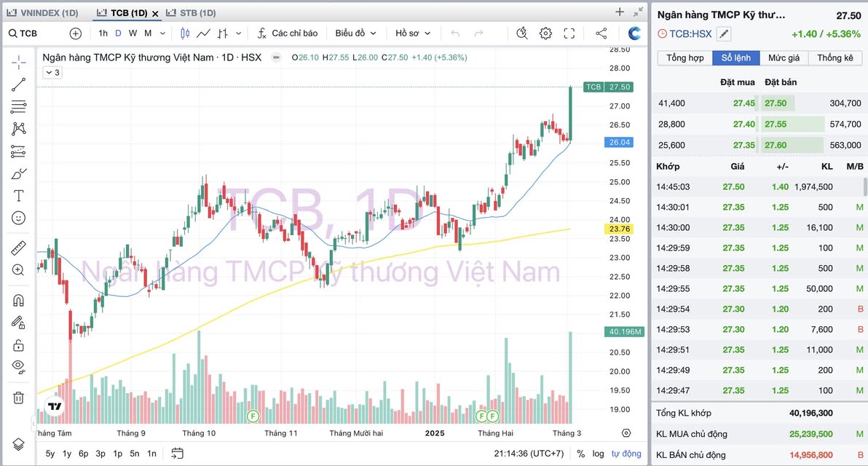Select the brush drawing tool

18,174
